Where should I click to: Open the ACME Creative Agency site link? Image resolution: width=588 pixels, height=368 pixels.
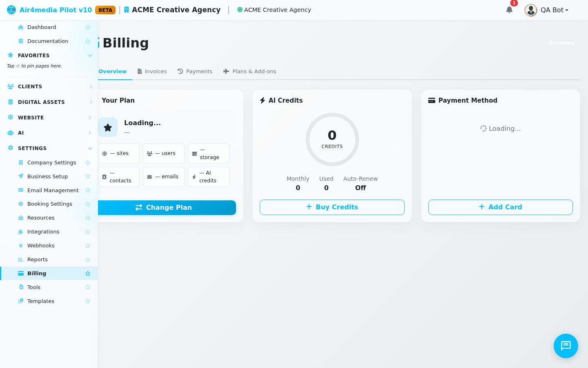pyautogui.click(x=274, y=10)
